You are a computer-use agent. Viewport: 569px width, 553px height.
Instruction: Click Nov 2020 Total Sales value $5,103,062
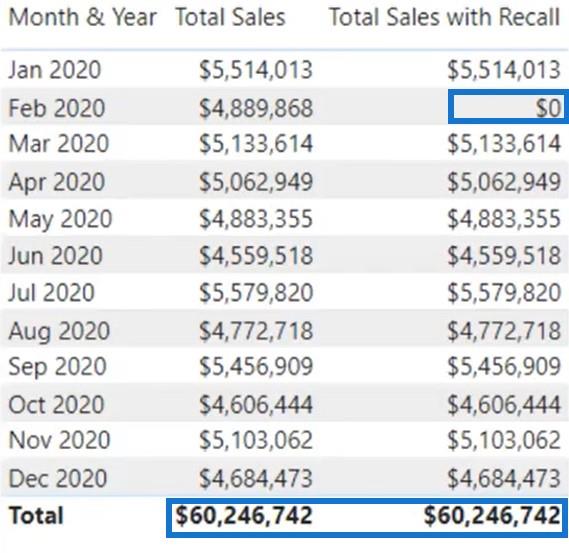256,440
